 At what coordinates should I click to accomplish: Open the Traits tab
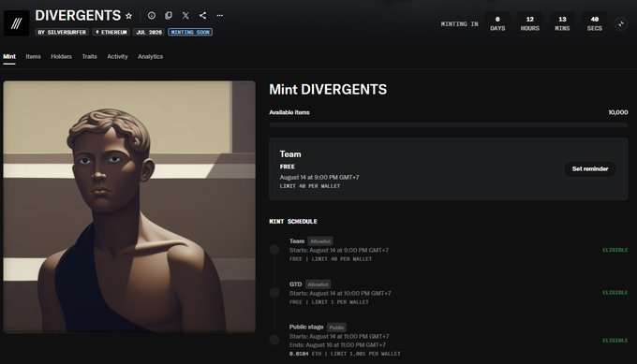tap(89, 56)
